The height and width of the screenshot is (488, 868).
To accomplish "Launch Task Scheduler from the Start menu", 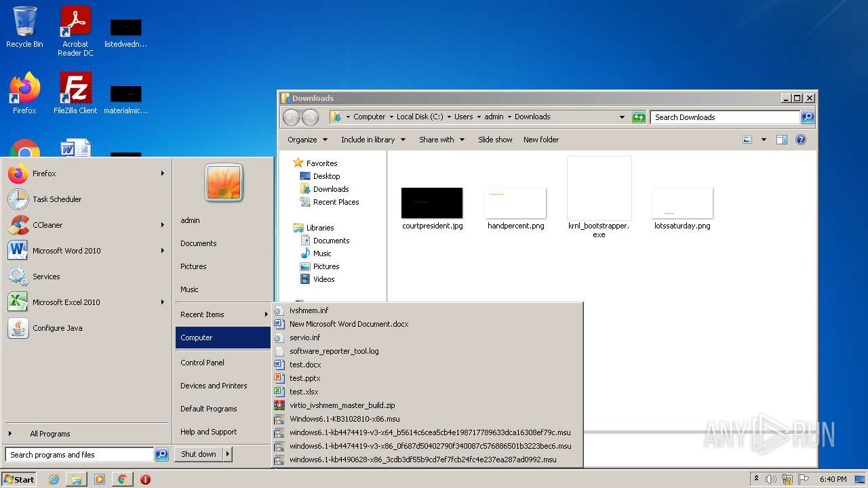I will (85, 199).
